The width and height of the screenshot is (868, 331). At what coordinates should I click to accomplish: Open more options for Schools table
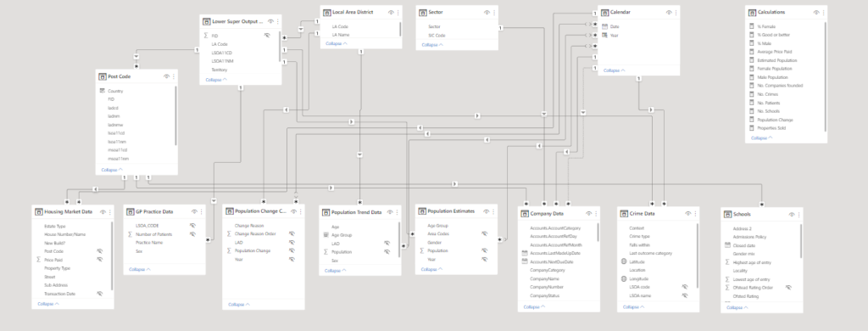coord(799,215)
